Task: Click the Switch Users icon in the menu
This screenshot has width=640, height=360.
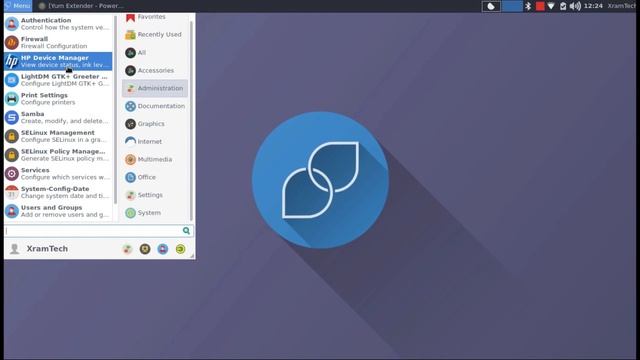Action: (162, 249)
